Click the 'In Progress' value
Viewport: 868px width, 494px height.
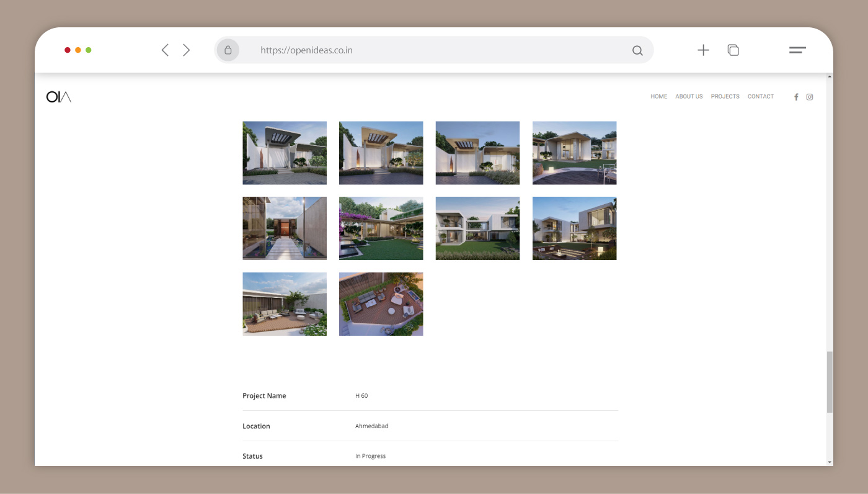pos(371,456)
